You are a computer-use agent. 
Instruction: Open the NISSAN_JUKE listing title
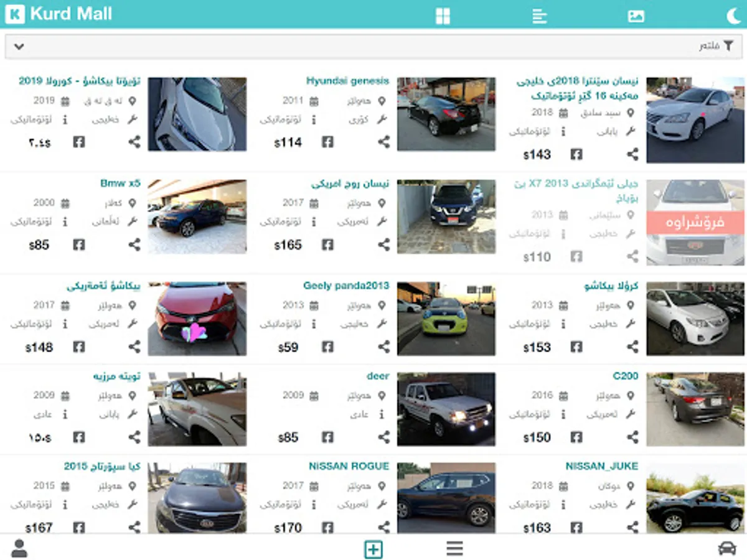[x=601, y=465]
